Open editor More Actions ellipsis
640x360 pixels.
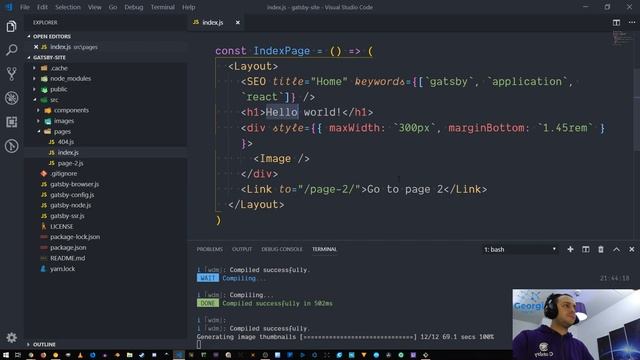pos(632,22)
